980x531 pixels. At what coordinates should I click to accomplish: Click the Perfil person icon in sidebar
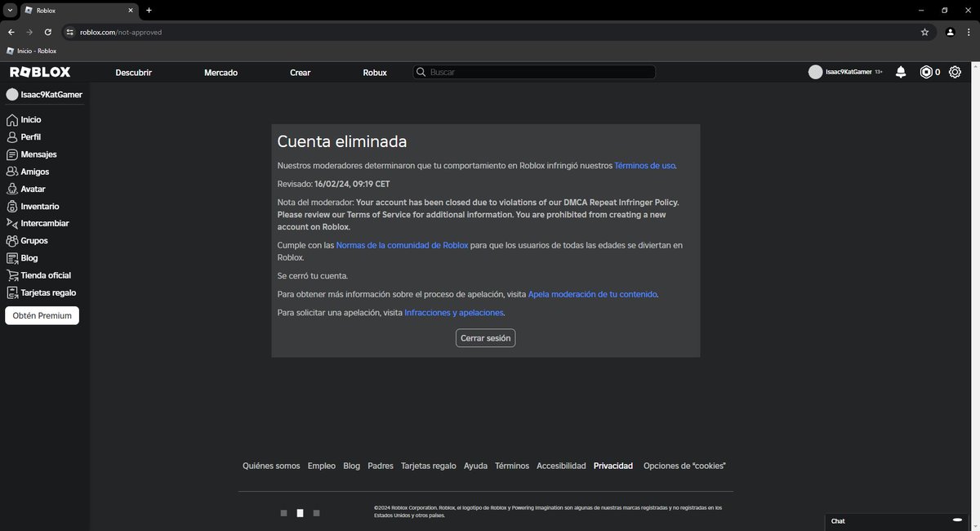click(12, 137)
